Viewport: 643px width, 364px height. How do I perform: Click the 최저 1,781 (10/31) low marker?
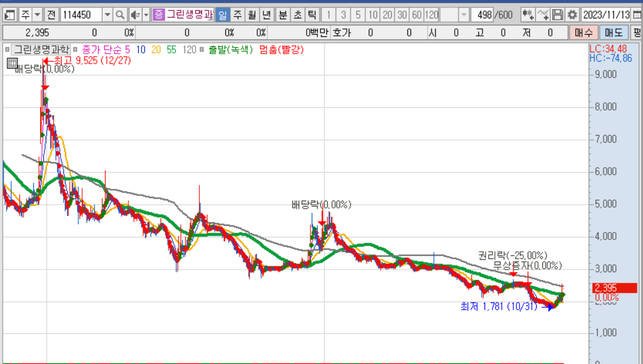click(x=507, y=307)
